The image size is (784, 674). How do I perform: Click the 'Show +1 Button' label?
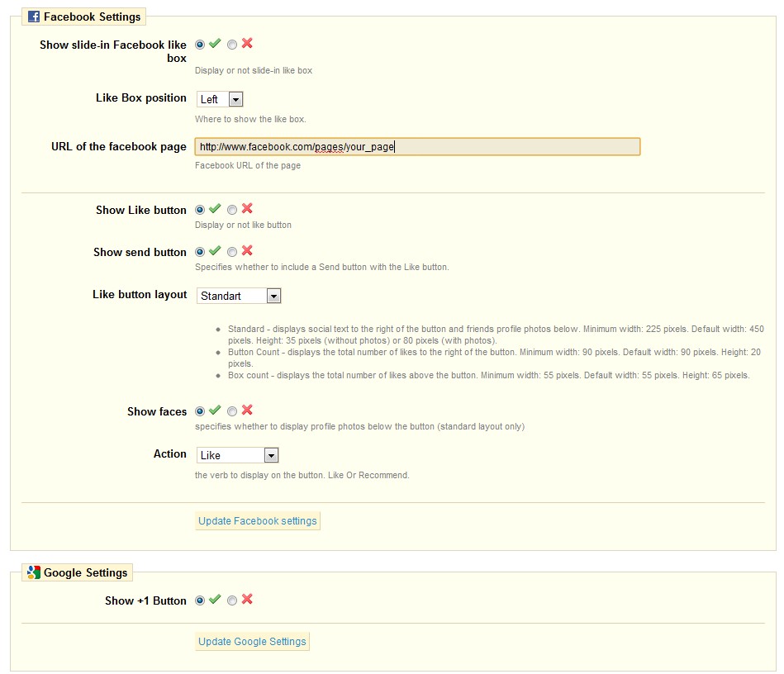point(145,600)
